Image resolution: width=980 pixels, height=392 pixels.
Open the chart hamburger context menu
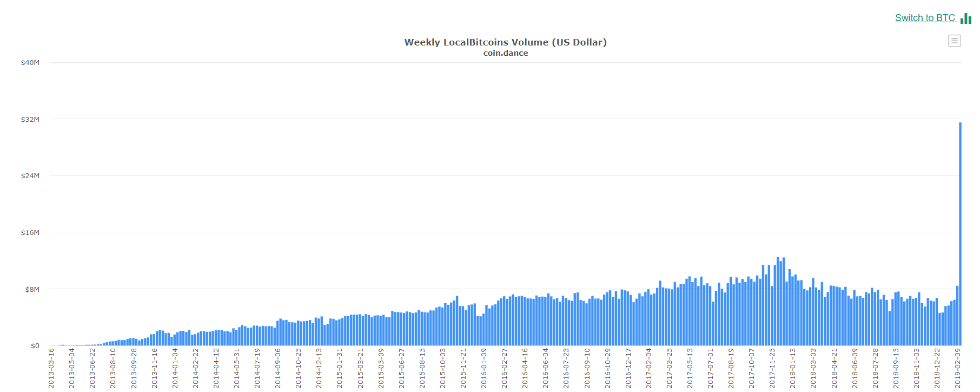954,41
